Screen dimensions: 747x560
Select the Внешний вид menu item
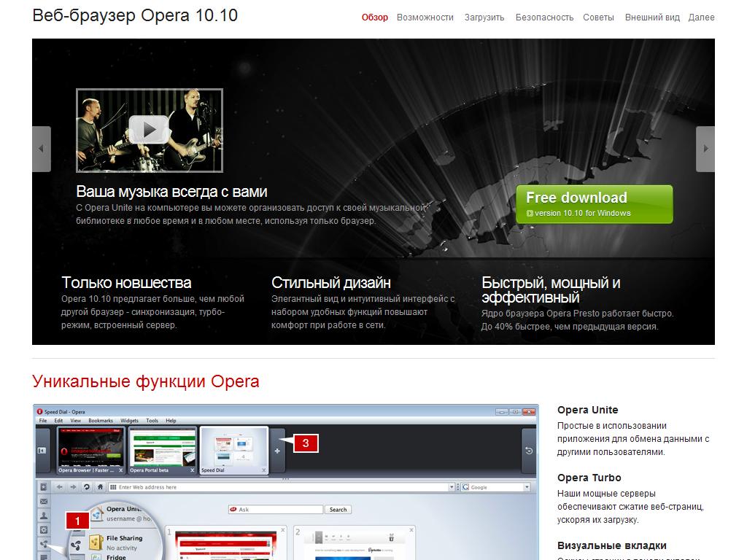(x=652, y=17)
